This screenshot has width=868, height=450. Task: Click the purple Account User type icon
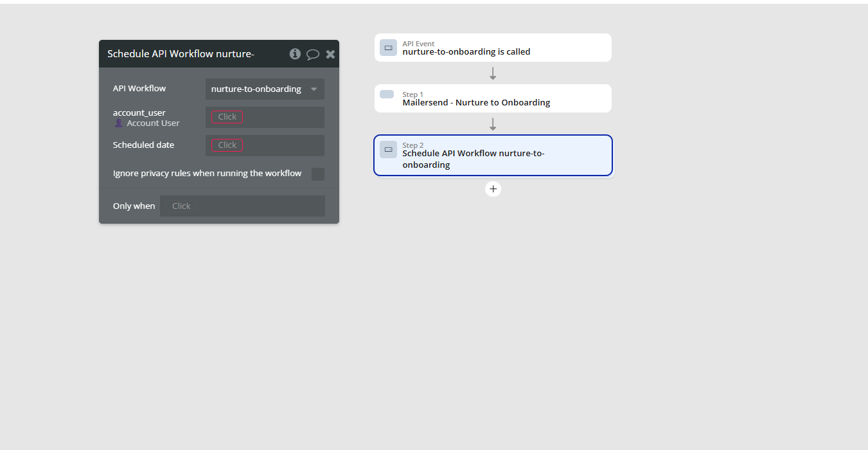point(118,123)
